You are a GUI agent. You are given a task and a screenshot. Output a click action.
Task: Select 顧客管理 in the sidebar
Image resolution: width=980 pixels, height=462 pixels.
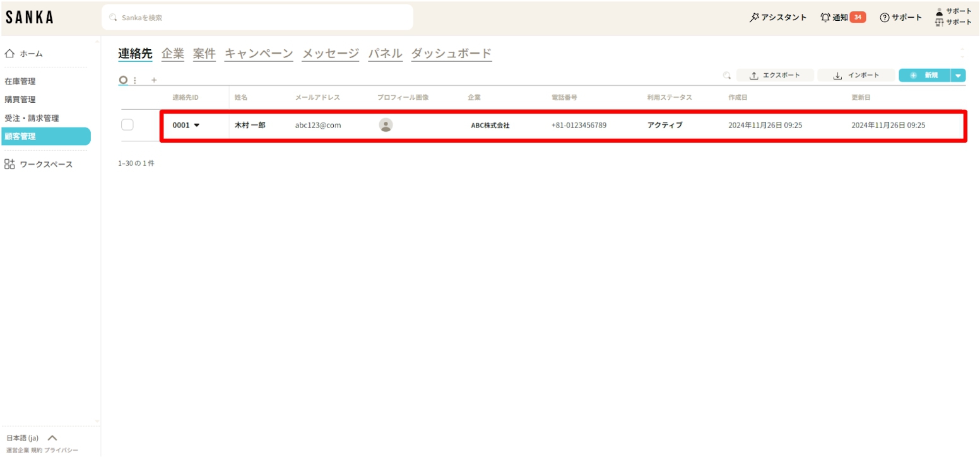(x=45, y=136)
